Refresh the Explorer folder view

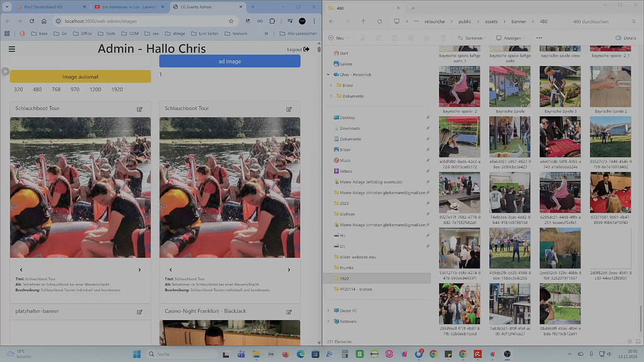pyautogui.click(x=379, y=21)
